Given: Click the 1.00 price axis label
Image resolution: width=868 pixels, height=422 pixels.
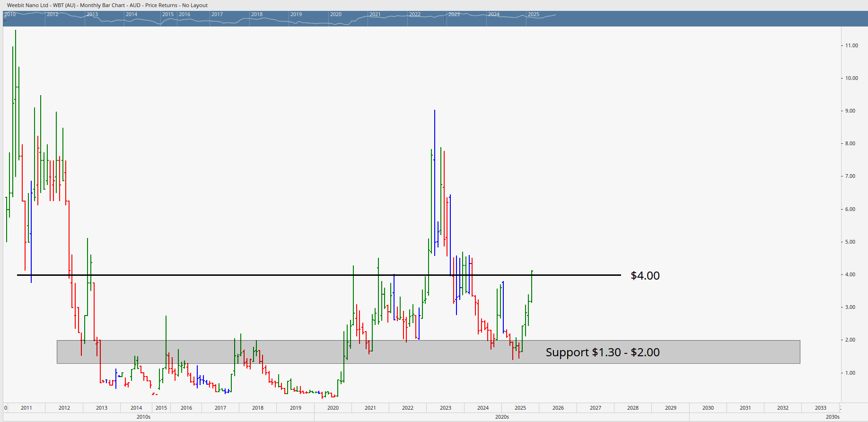Looking at the screenshot, I should (850, 373).
